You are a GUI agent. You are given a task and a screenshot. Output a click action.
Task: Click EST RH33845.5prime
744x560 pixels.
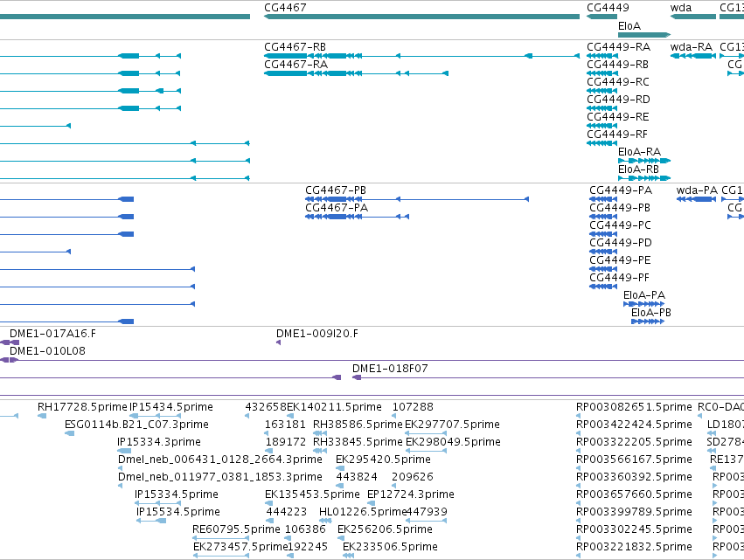tap(320, 451)
